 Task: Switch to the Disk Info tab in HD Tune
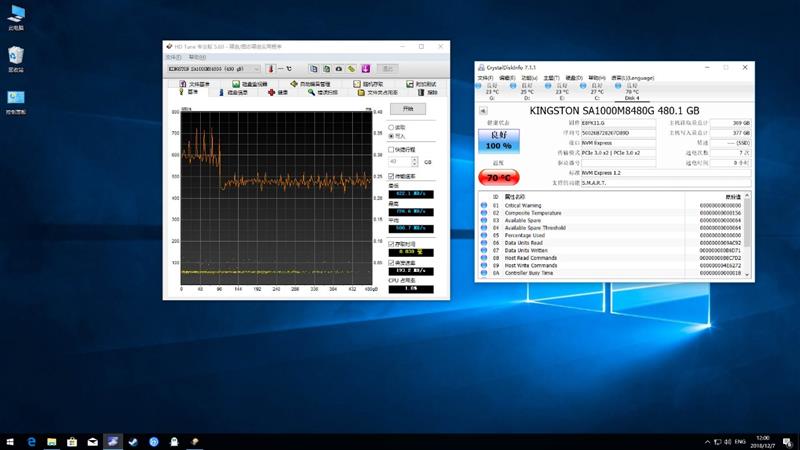(233, 92)
